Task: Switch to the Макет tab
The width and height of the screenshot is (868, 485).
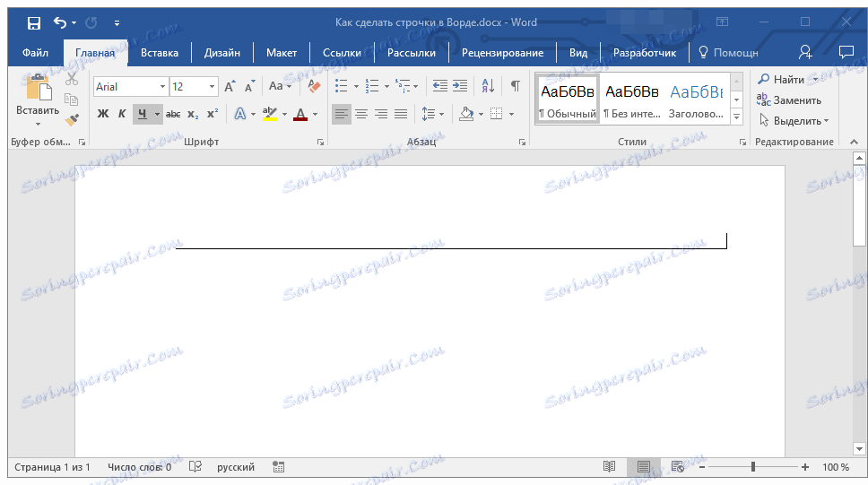Action: (282, 53)
